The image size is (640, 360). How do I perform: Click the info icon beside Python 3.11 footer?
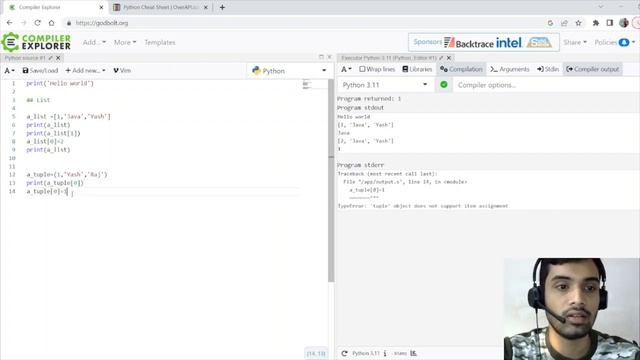(x=384, y=353)
